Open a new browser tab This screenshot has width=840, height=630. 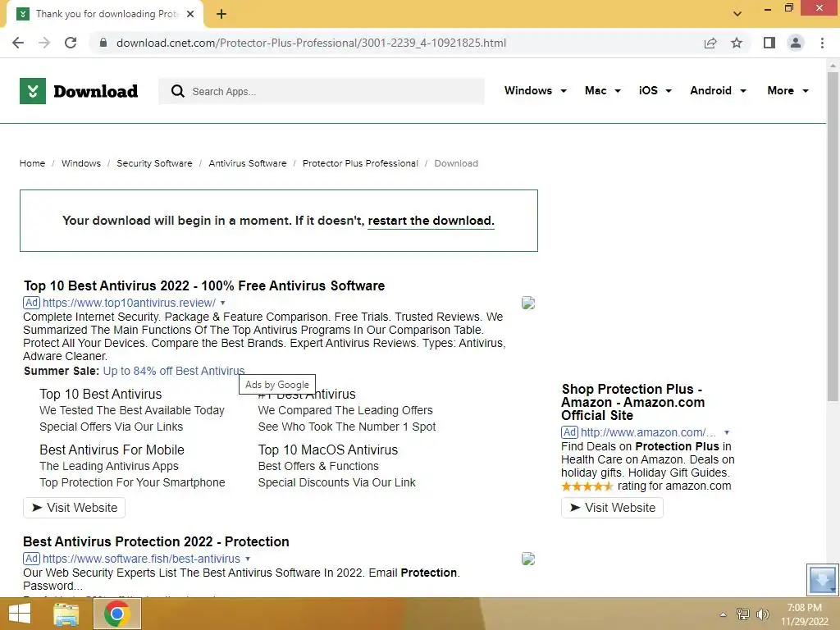[221, 14]
